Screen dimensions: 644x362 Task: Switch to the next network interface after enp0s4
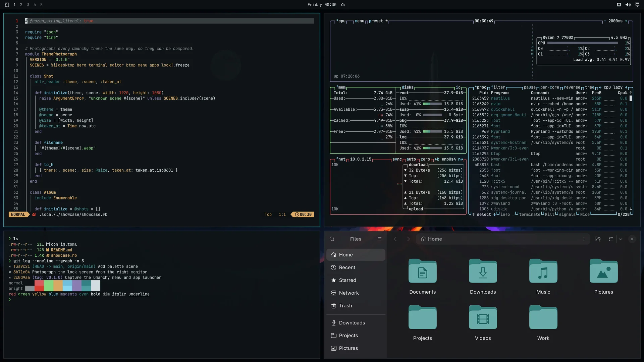461,159
